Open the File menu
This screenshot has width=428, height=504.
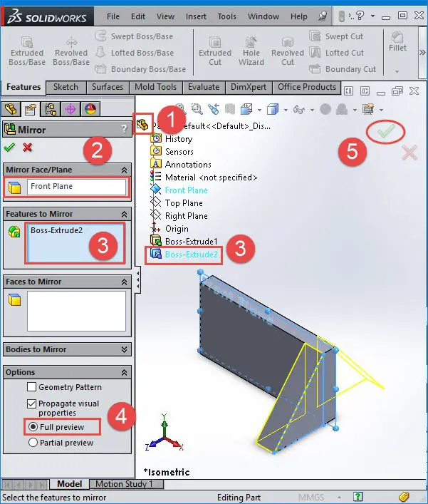coord(113,16)
